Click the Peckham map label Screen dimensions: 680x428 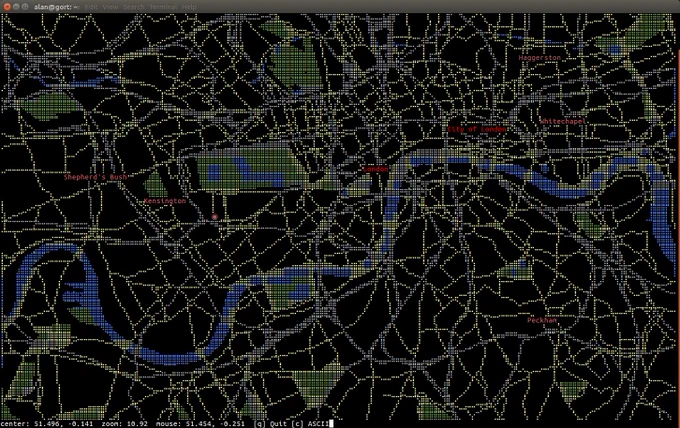coord(542,320)
